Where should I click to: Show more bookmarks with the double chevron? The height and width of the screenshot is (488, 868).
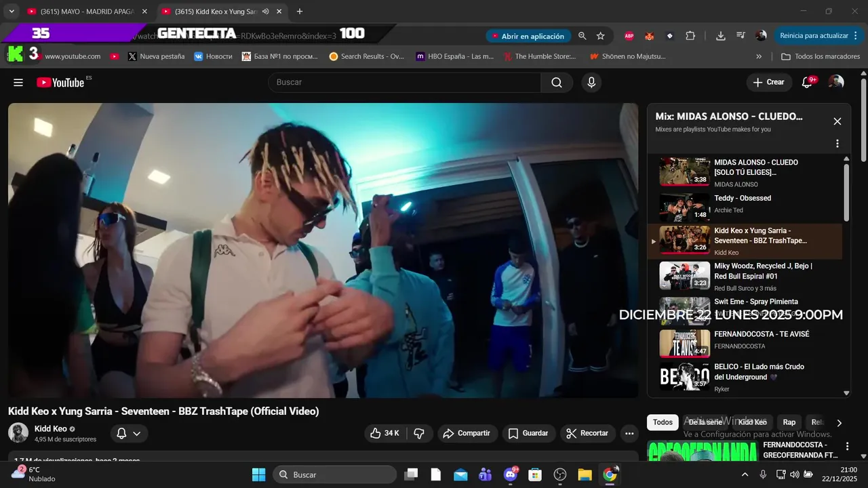click(758, 56)
